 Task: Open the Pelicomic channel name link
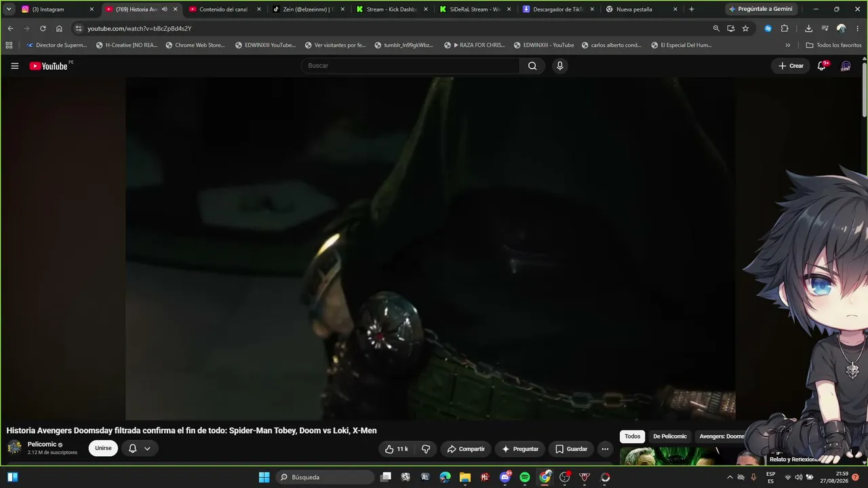(42, 445)
